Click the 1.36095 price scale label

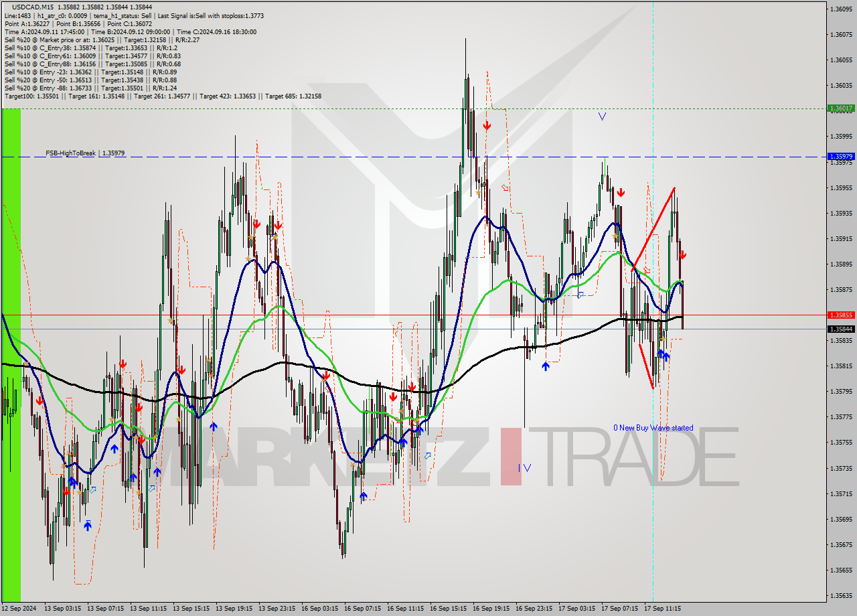[841, 9]
